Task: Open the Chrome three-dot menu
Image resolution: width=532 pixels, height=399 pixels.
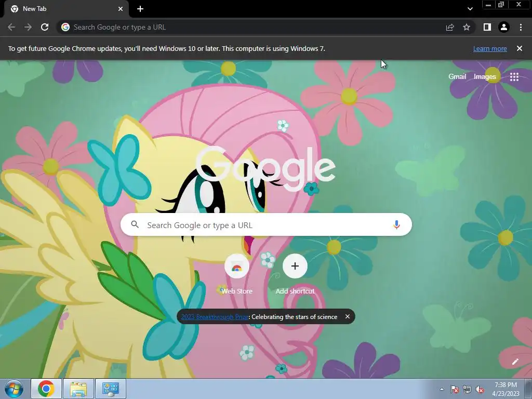Action: pos(521,27)
